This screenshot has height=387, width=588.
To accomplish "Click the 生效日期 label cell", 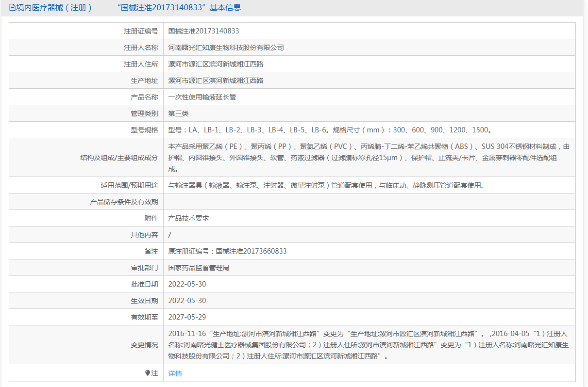I will click(x=86, y=301).
